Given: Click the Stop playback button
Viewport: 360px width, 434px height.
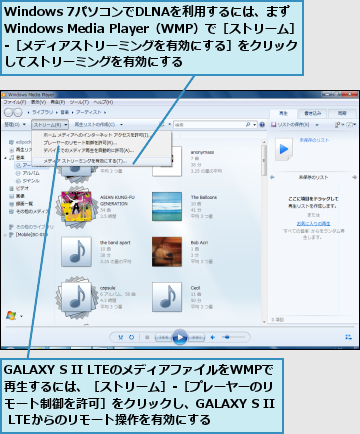Looking at the screenshot, I should (x=147, y=337).
